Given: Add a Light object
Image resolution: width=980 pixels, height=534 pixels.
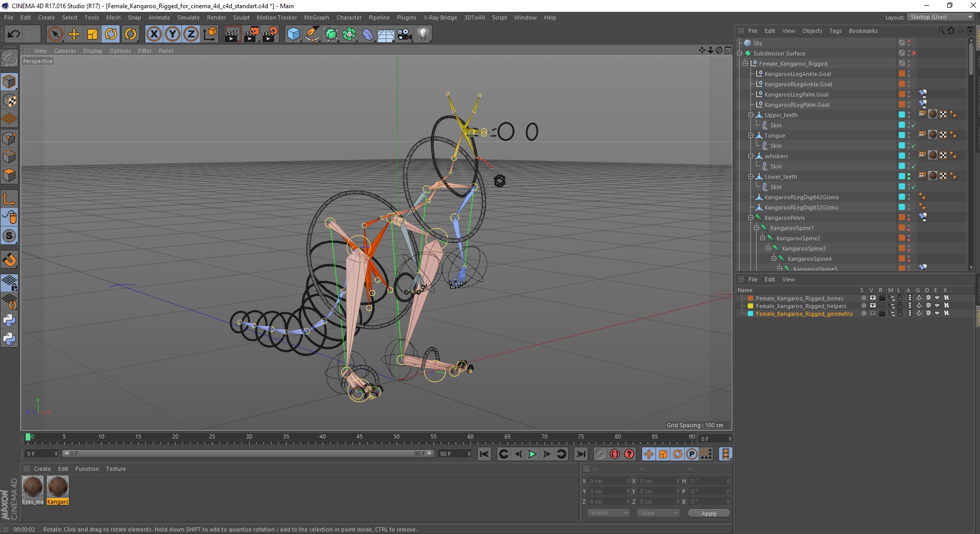Looking at the screenshot, I should tap(423, 34).
